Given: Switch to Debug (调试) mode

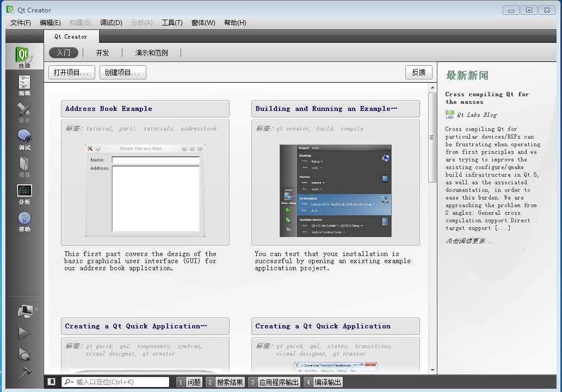Looking at the screenshot, I should [24, 140].
